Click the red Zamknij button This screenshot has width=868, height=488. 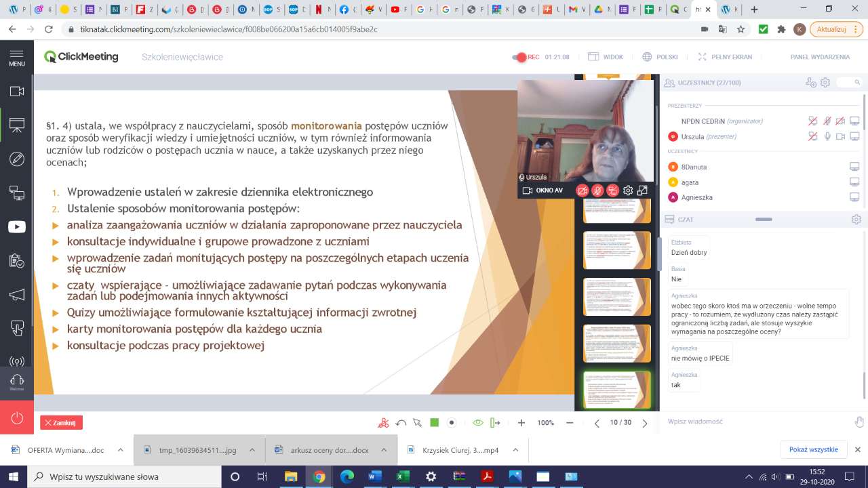[x=61, y=423]
